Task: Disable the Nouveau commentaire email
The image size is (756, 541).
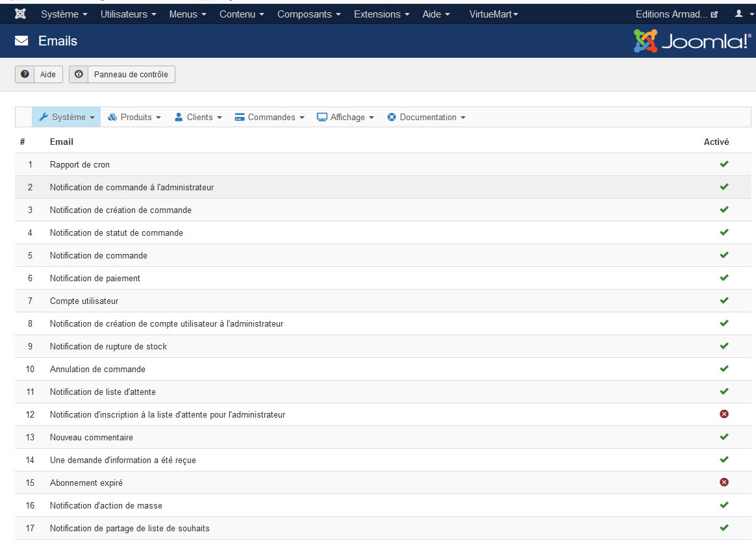Action: tap(724, 437)
